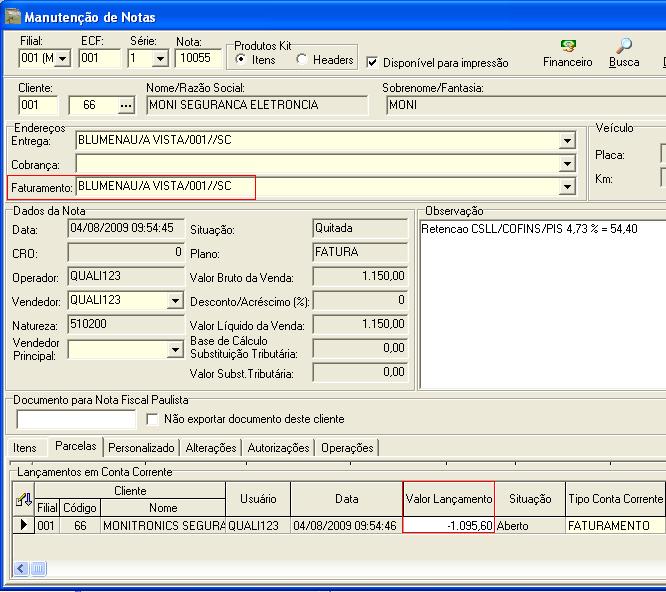
Task: Click the CRO field
Action: pyautogui.click(x=126, y=252)
